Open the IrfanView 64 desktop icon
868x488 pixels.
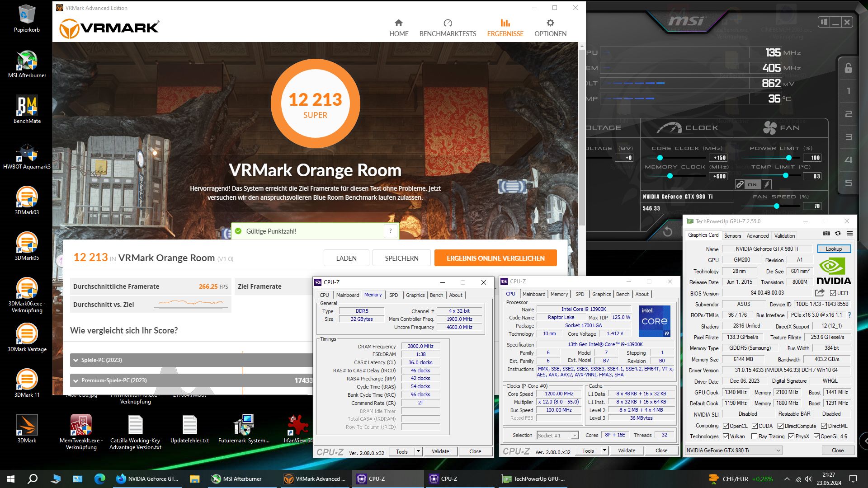pyautogui.click(x=298, y=429)
